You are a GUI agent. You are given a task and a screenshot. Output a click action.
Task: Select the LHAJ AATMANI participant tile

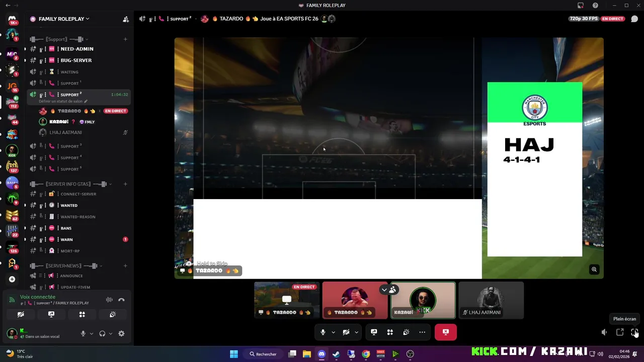[491, 300]
